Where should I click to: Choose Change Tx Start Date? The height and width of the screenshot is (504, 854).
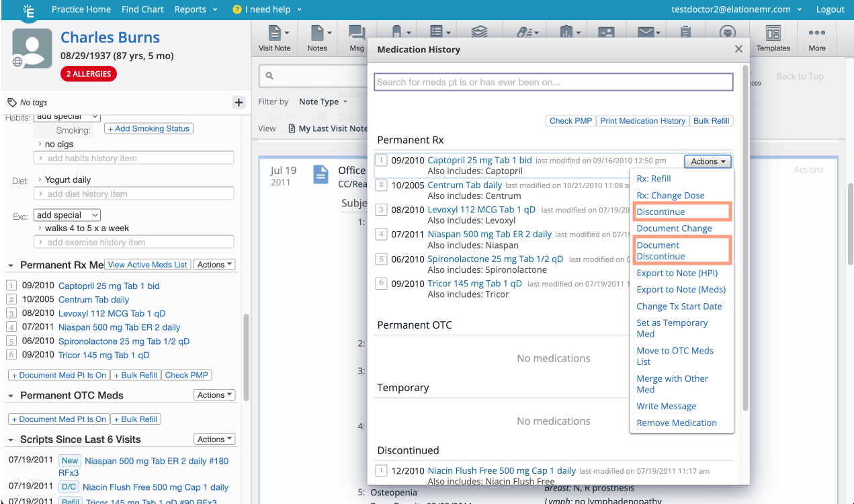(679, 306)
